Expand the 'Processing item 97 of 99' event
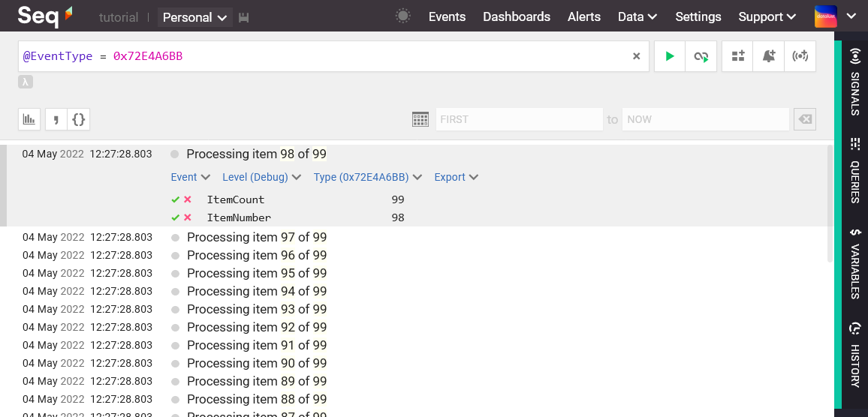This screenshot has height=417, width=868. click(257, 237)
